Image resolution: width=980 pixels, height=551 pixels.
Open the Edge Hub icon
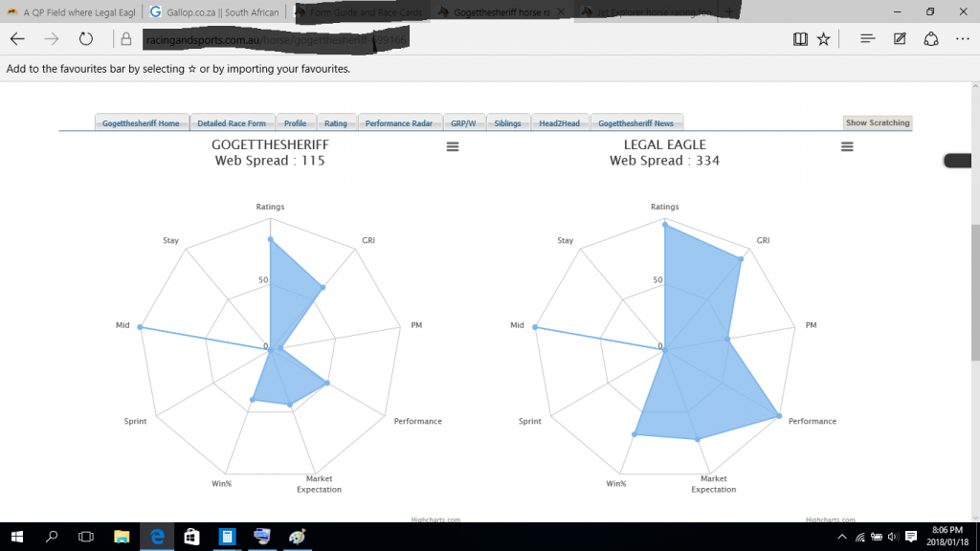coord(867,39)
